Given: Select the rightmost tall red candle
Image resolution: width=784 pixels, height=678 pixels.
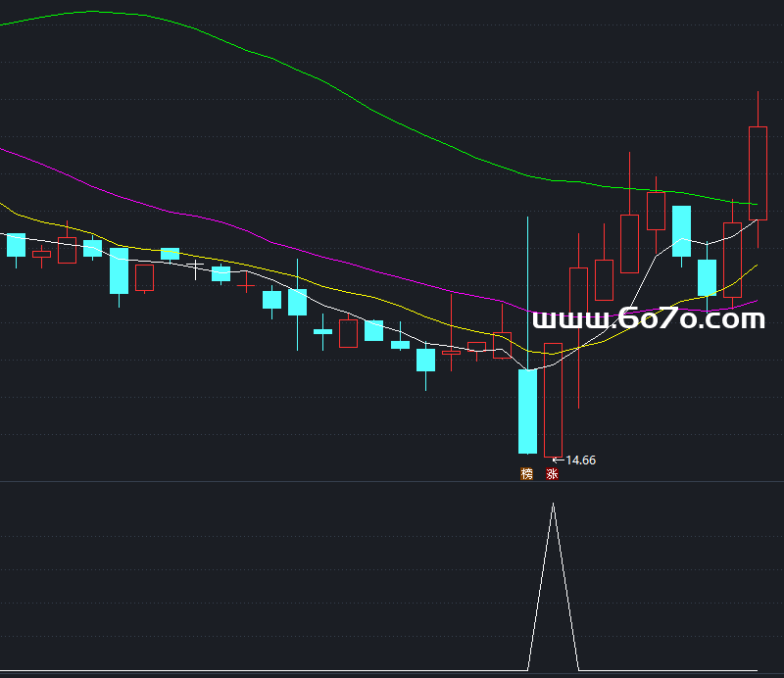Looking at the screenshot, I should (758, 172).
